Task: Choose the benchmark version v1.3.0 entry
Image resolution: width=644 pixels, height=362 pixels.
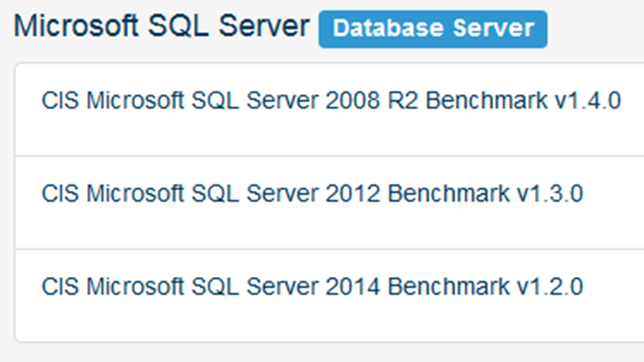Action: pyautogui.click(x=550, y=194)
